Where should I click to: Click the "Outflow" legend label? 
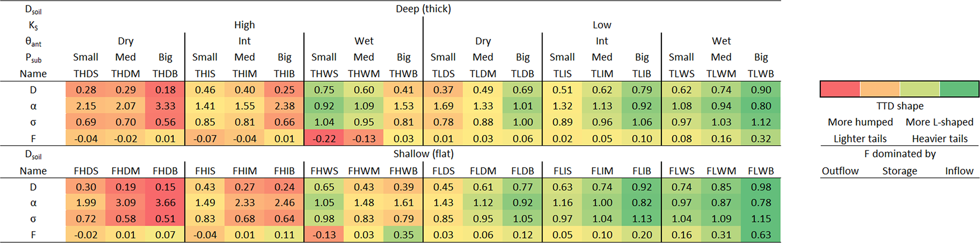point(840,171)
